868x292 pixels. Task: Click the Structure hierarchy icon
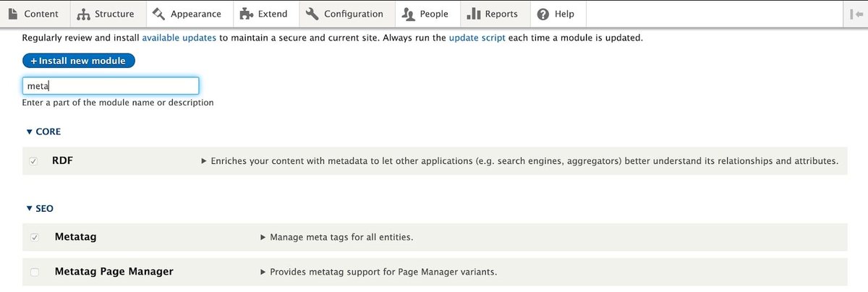[83, 14]
